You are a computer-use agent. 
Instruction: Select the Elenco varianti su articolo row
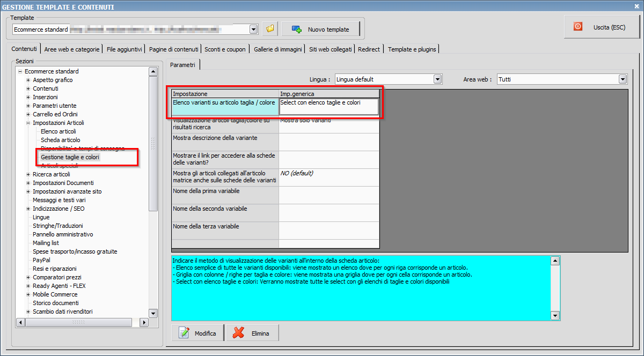(225, 107)
